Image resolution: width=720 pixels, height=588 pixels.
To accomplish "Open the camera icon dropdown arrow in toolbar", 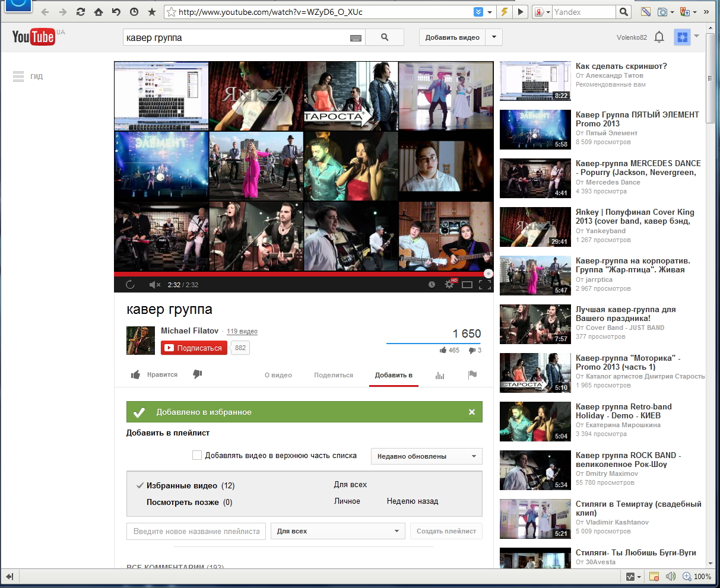I will pos(673,12).
